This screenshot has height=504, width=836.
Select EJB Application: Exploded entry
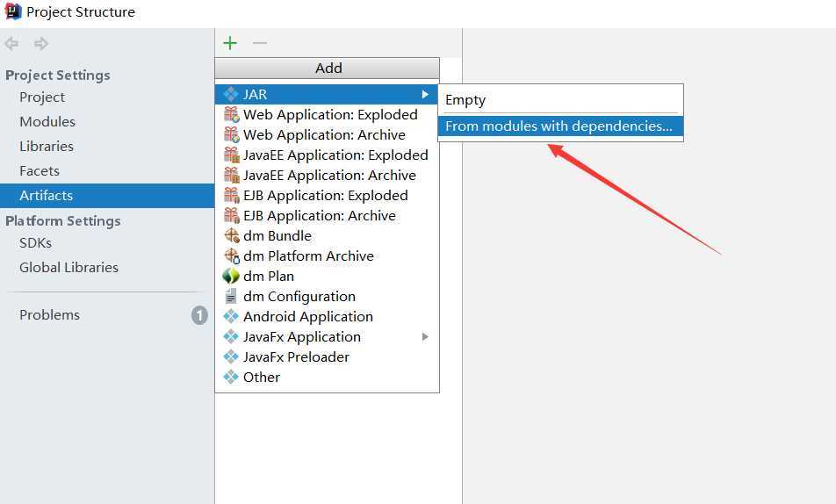[x=327, y=196]
